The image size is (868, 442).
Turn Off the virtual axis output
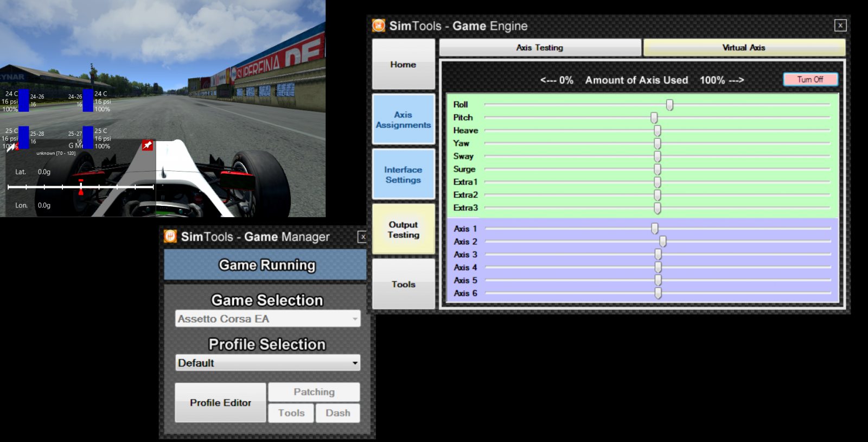[810, 79]
